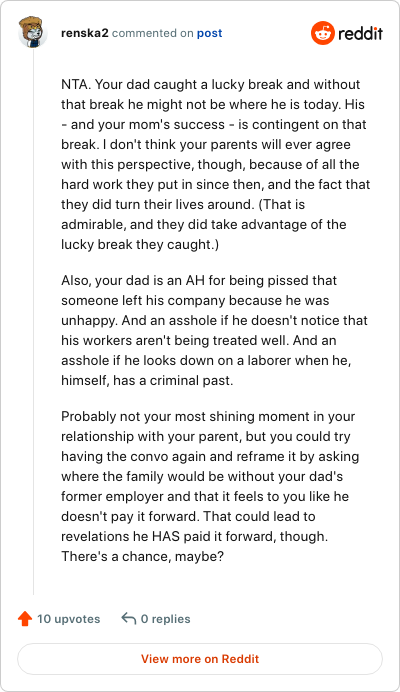Click the orange upvote arrow icon
Image resolution: width=400 pixels, height=692 pixels.
[25, 619]
